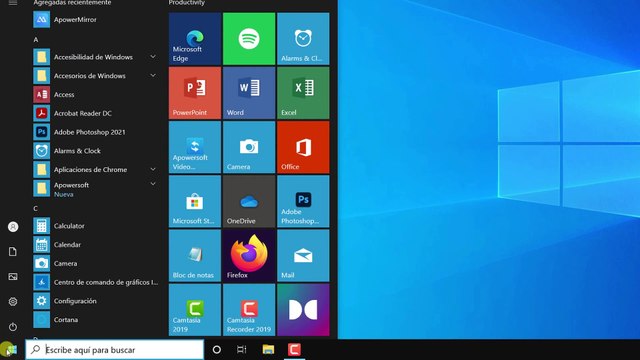640x360 pixels.
Task: Launch the Adobe Photoshop tile
Action: [x=303, y=202]
